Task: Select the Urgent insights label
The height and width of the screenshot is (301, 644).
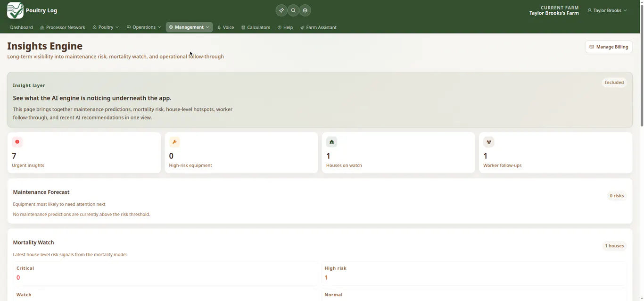Action: 28,166
